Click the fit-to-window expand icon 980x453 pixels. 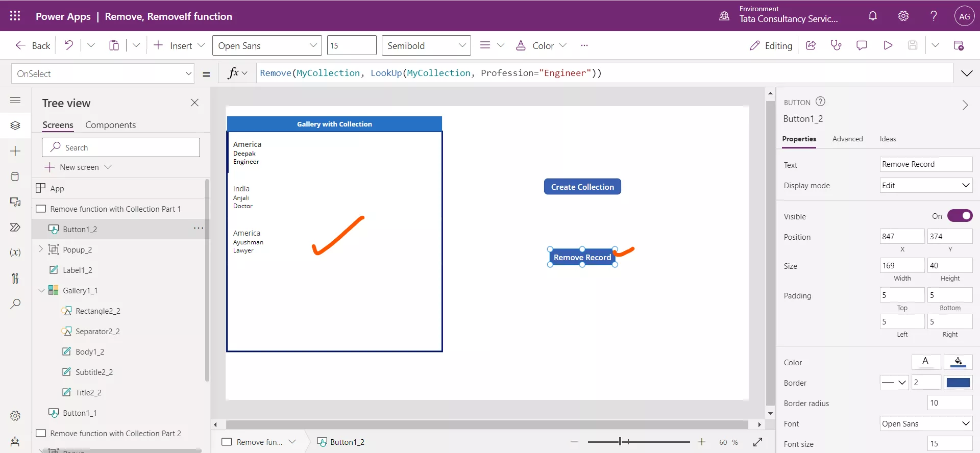(x=757, y=442)
